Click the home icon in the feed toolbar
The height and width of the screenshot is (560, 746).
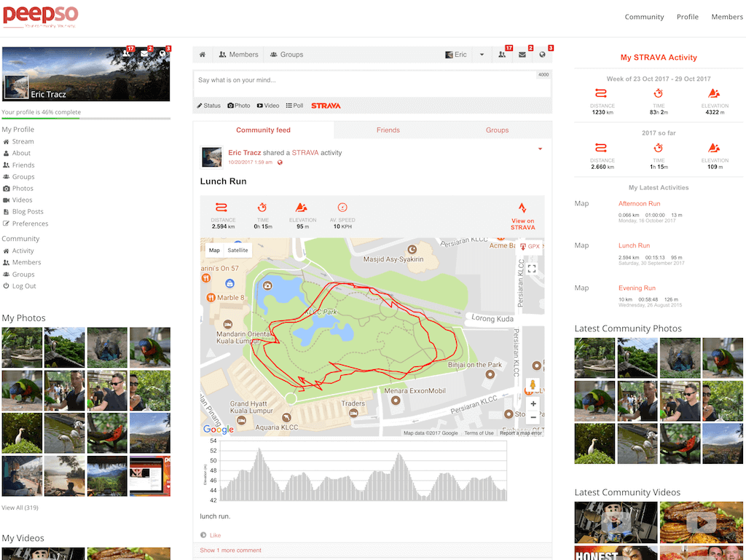click(x=203, y=55)
